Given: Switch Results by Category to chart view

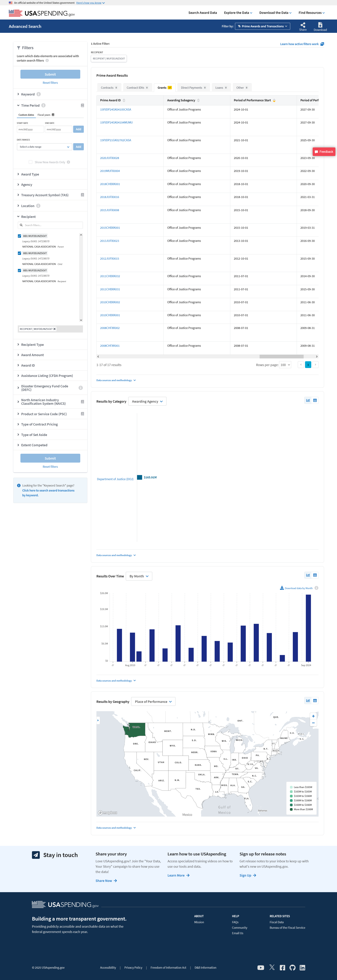Looking at the screenshot, I should click(308, 400).
